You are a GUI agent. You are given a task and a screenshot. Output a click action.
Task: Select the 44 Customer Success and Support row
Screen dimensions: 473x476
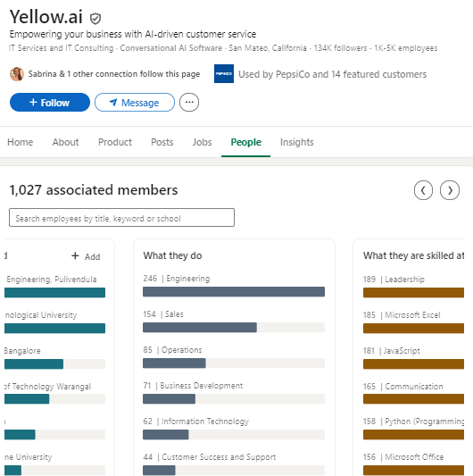[234, 463]
